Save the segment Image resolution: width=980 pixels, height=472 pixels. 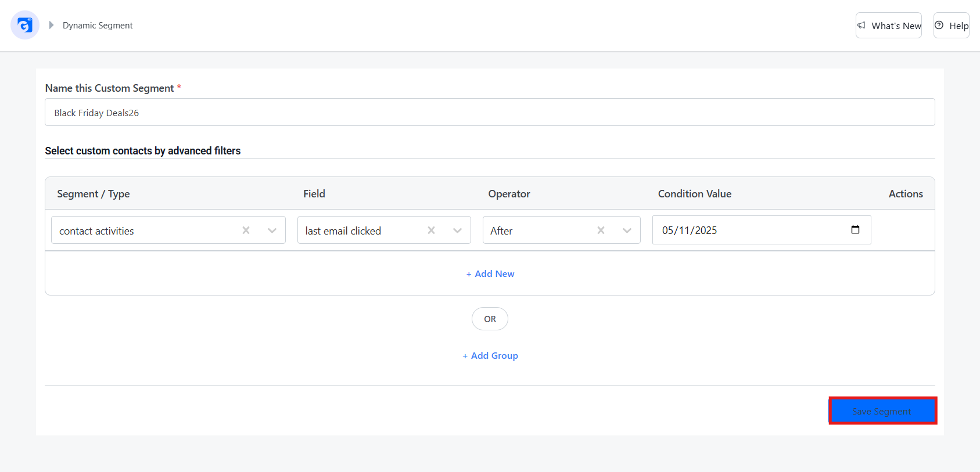pyautogui.click(x=882, y=411)
